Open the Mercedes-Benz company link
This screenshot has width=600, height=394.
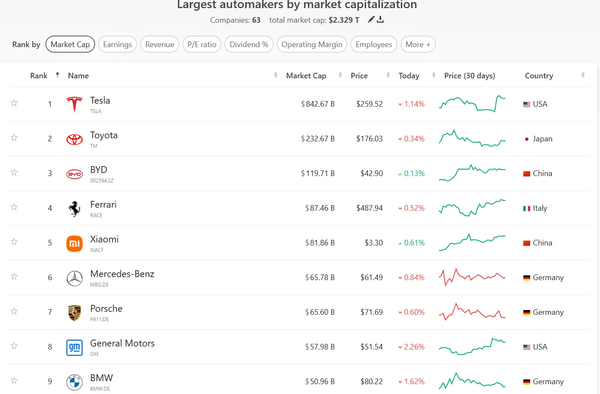(122, 274)
